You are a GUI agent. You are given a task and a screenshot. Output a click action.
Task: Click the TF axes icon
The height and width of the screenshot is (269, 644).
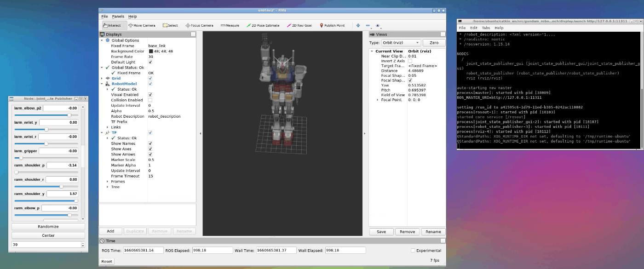[x=108, y=132]
